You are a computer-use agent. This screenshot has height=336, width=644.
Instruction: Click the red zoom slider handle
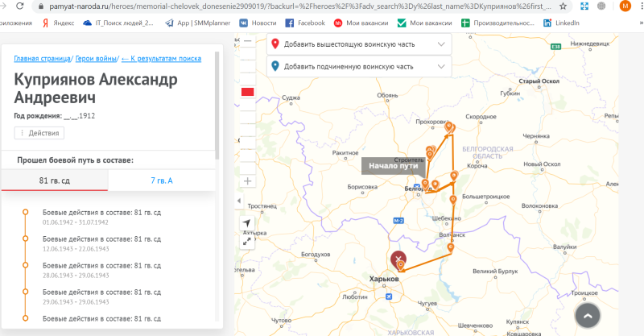(x=248, y=92)
